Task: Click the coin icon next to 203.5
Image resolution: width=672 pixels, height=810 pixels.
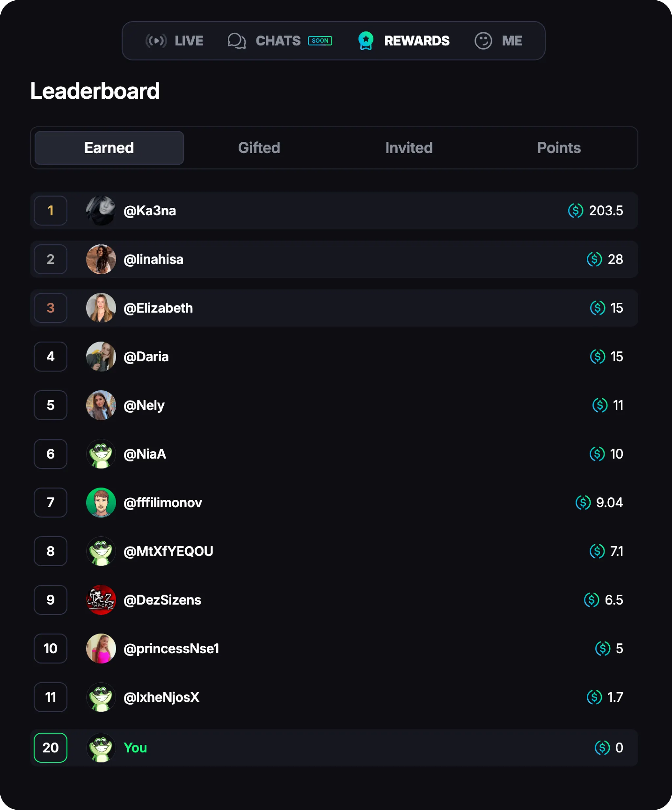Action: coord(575,211)
